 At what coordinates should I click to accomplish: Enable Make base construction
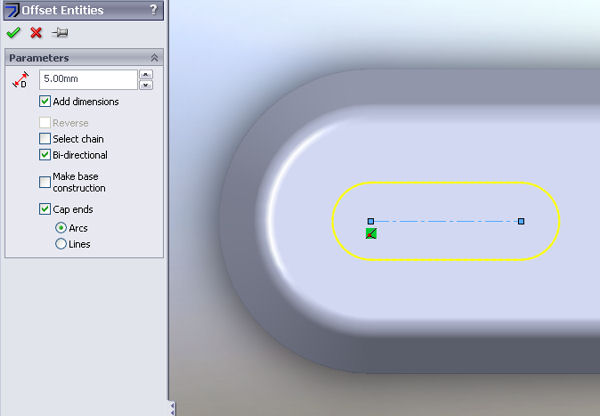pyautogui.click(x=44, y=181)
